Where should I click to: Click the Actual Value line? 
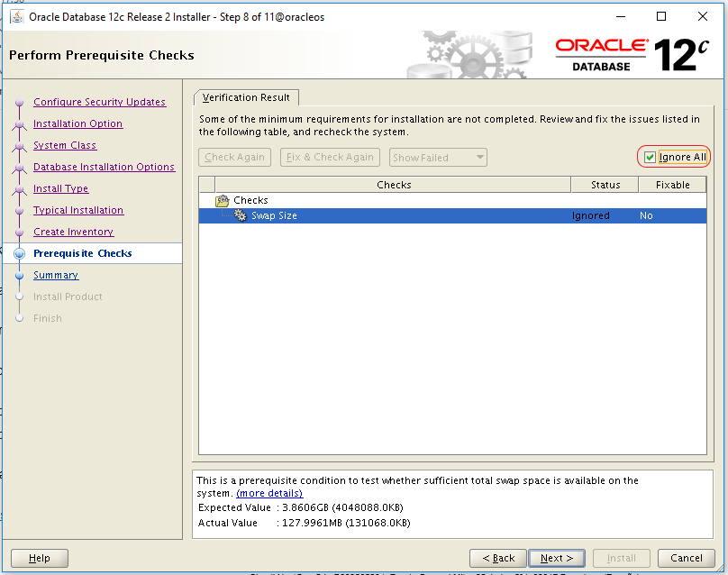tap(305, 523)
